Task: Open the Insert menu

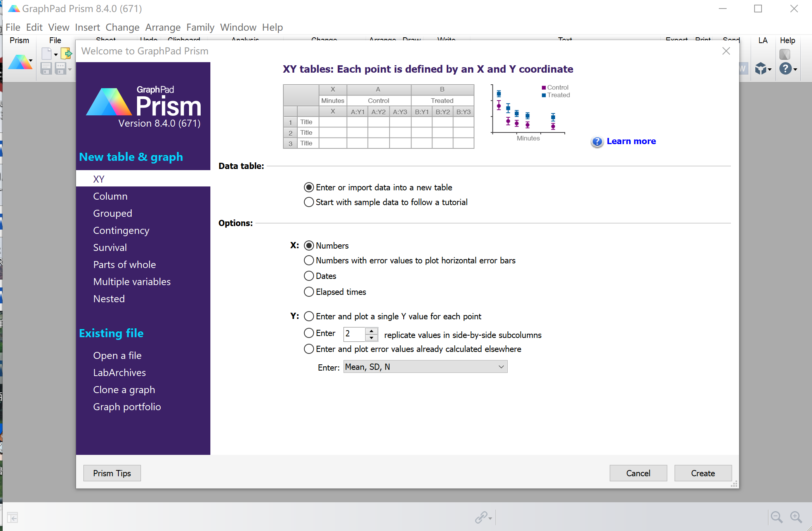Action: (x=87, y=28)
